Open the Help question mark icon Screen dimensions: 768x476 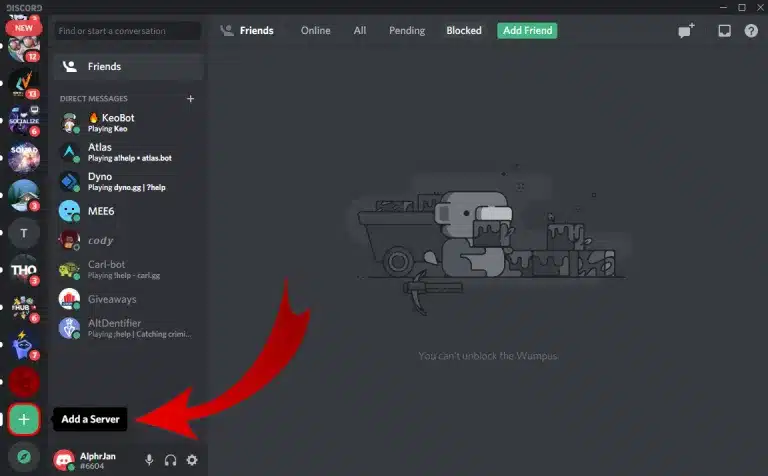pyautogui.click(x=751, y=31)
